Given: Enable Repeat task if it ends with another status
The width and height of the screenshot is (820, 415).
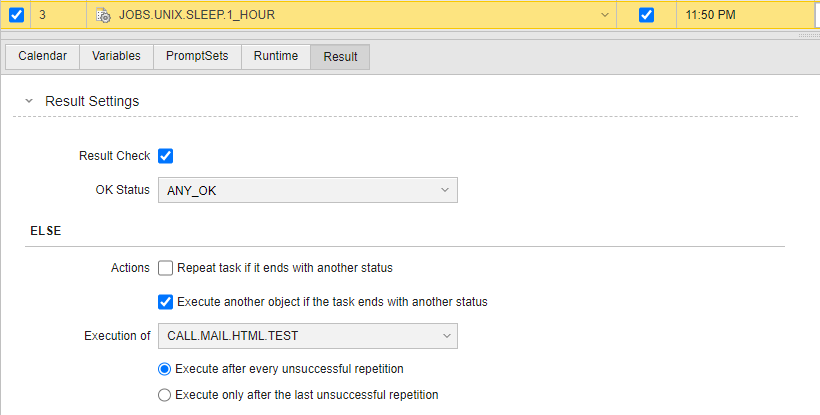Looking at the screenshot, I should tap(166, 267).
